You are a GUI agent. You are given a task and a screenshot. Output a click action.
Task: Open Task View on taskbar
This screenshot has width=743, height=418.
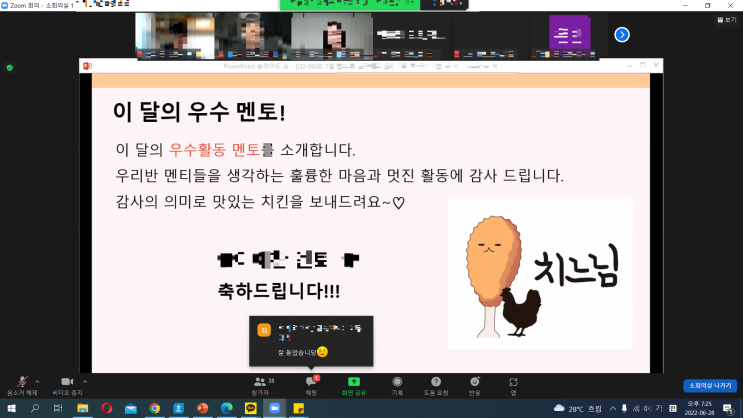[x=58, y=408]
